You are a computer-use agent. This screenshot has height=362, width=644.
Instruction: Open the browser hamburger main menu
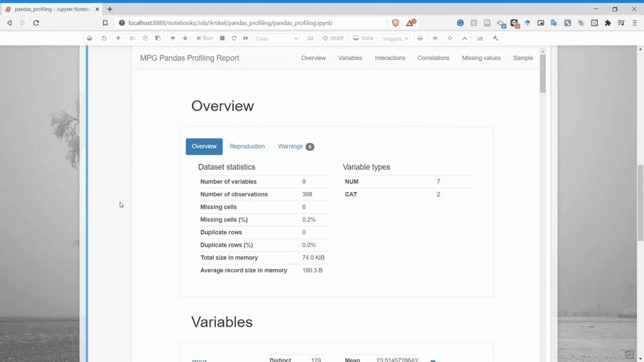click(634, 23)
